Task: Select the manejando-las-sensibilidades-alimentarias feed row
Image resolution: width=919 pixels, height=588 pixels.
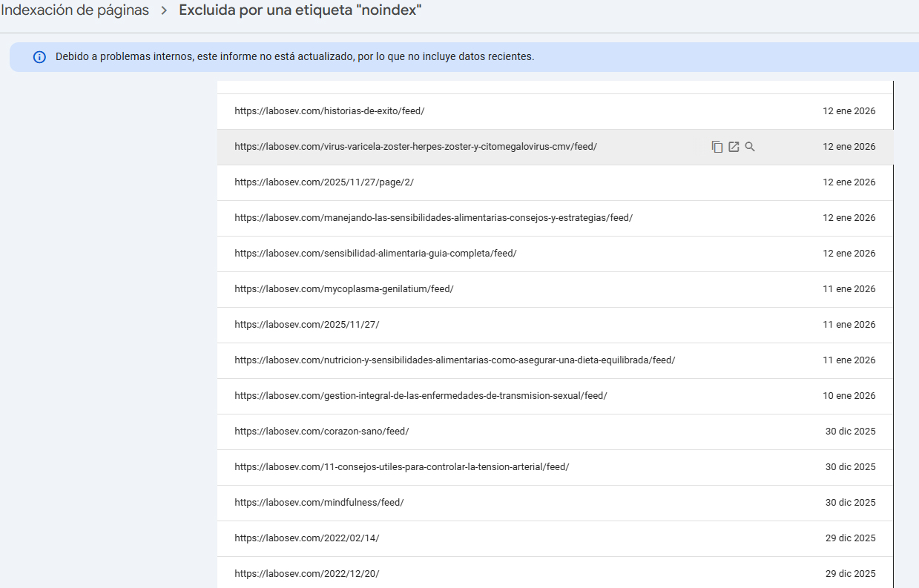Action: click(555, 218)
